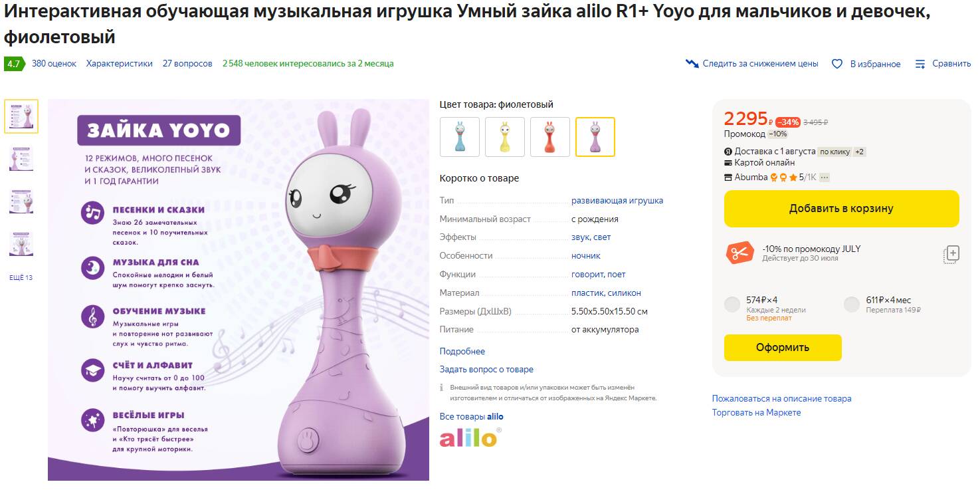
Task: Click the Оформить button
Action: pyautogui.click(x=783, y=348)
